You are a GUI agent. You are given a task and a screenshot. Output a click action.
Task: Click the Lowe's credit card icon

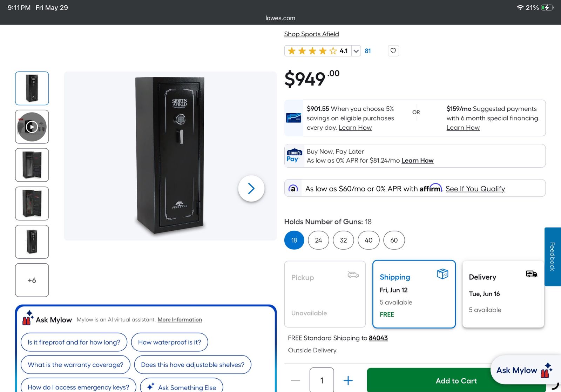pos(293,118)
